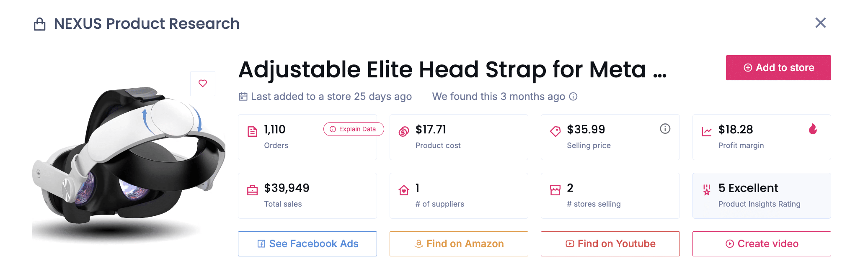Viewport: 868px width, 266px height.
Task: Click the stores selling shop icon
Action: click(555, 190)
